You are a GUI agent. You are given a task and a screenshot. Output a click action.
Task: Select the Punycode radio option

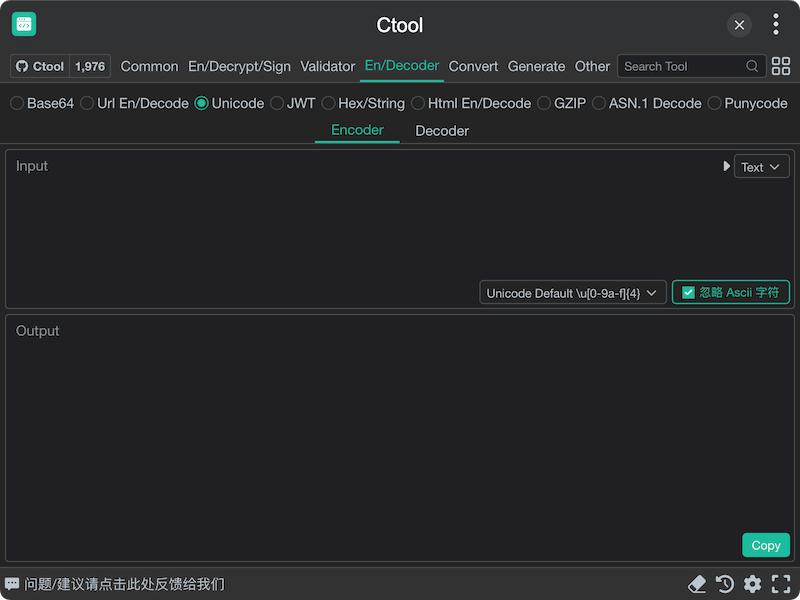pos(747,103)
